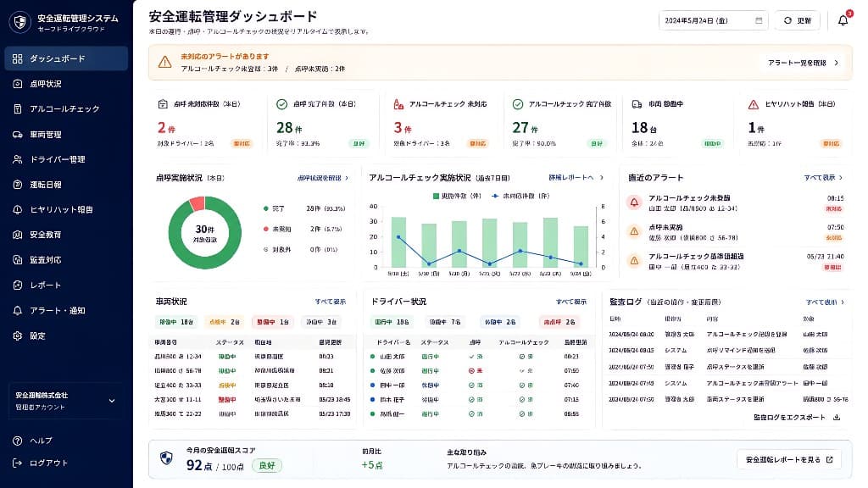Screen dimensions: 868x488
Task: Click the アルコールチェック未登録 alert bell icon
Action: pyautogui.click(x=634, y=202)
